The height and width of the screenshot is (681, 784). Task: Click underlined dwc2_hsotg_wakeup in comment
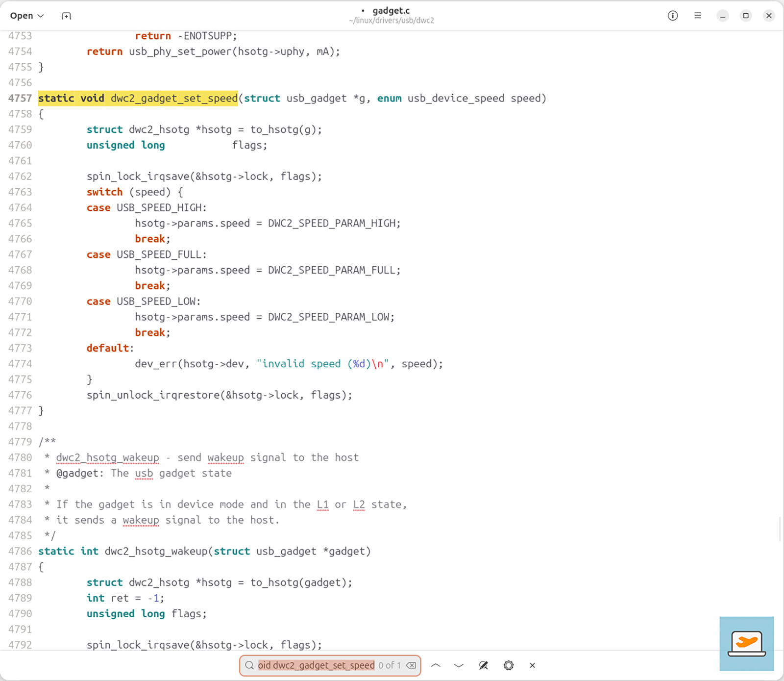tap(107, 457)
